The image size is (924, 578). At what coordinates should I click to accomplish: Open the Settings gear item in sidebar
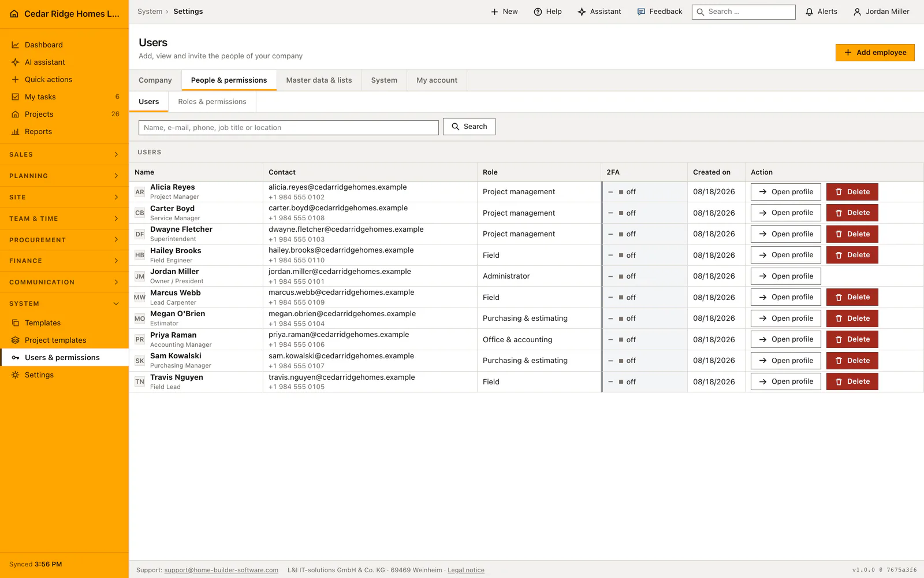pyautogui.click(x=64, y=375)
